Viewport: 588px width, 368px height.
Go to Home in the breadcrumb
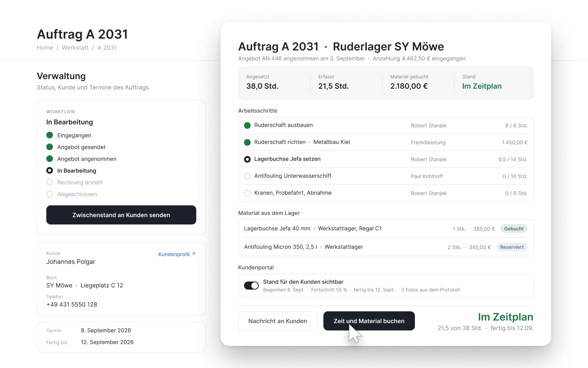[45, 47]
